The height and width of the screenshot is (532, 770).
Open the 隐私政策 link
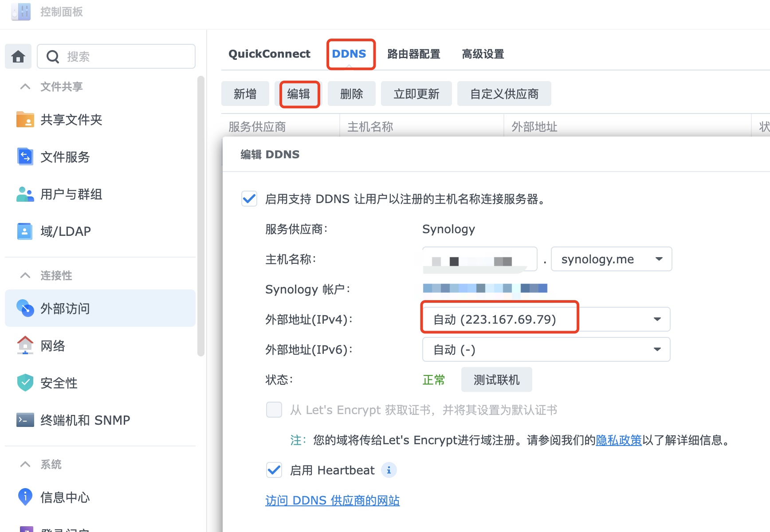619,440
